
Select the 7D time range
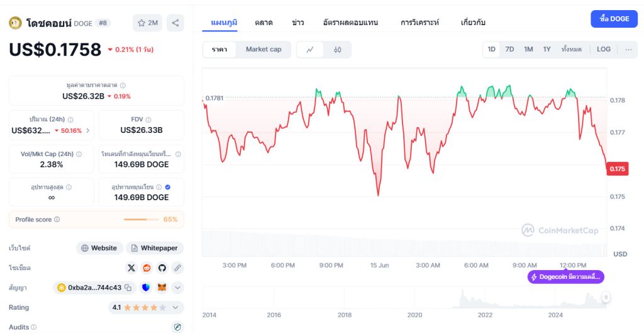pyautogui.click(x=509, y=49)
